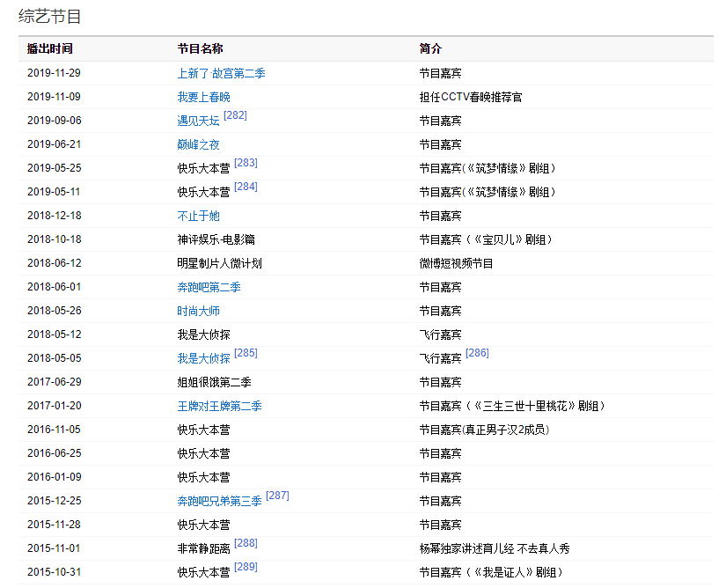Click the 奔跑吧第二季 link
This screenshot has width=726, height=588.
[x=209, y=287]
